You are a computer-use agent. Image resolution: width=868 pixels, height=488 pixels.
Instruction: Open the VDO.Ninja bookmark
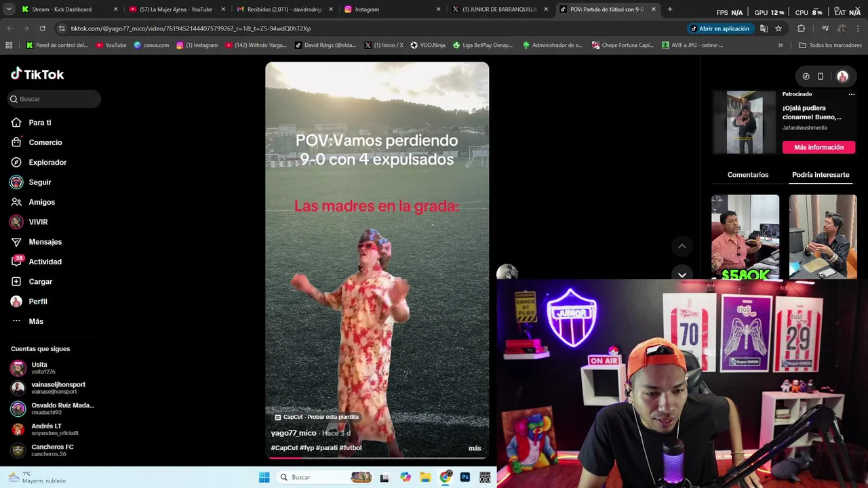427,45
